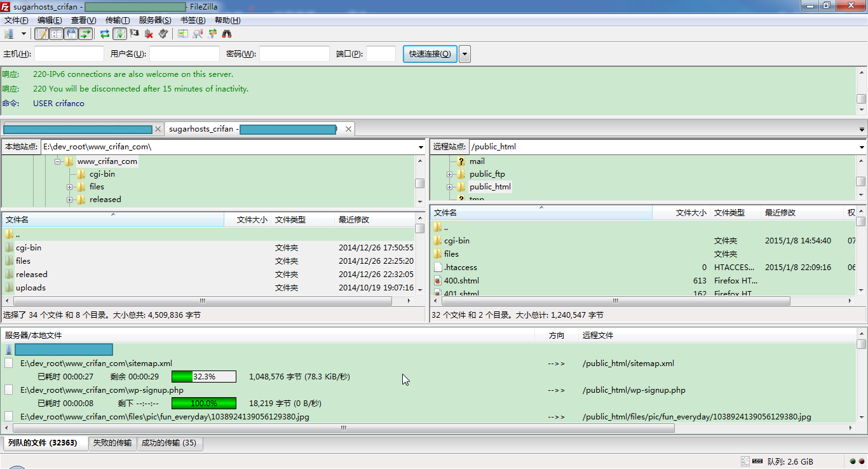This screenshot has width=868, height=469.
Task: Open the remote site path dropdown
Action: 860,147
